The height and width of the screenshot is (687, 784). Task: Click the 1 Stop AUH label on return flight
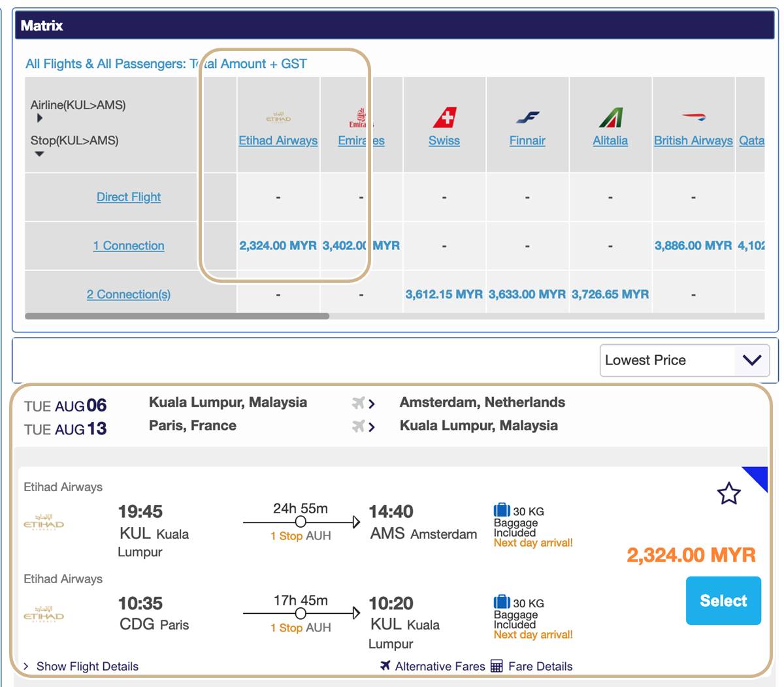pos(301,628)
